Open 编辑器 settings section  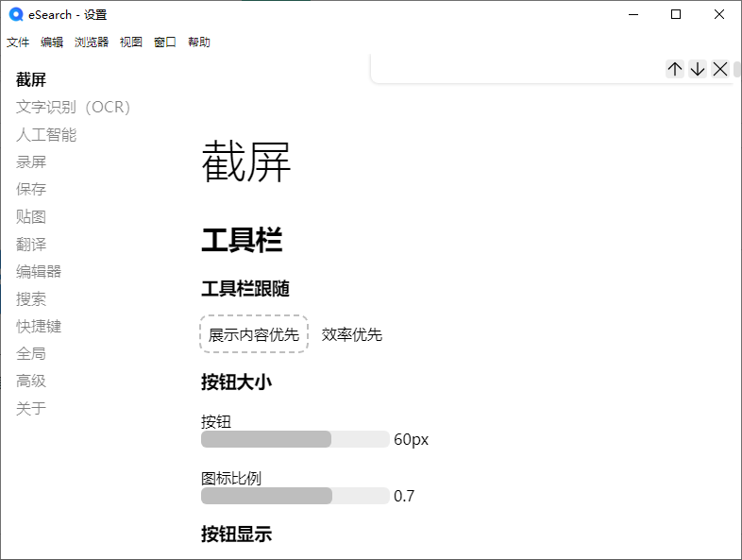(x=39, y=271)
